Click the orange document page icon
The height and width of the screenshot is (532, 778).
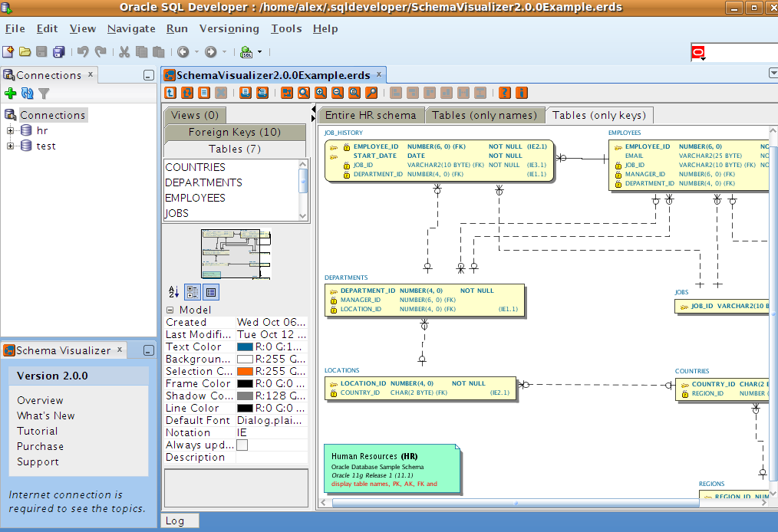tap(204, 93)
